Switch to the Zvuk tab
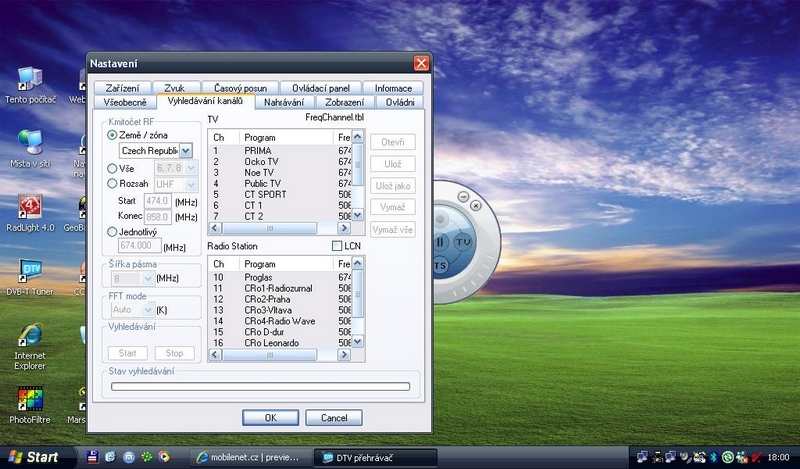The image size is (800, 469). [x=174, y=88]
